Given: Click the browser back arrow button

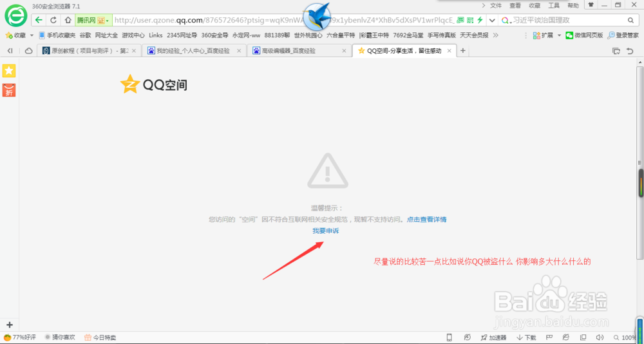Looking at the screenshot, I should (39, 20).
